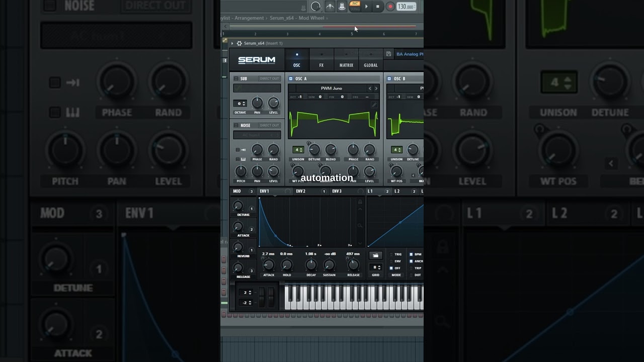Switch to the OSC tab

297,60
